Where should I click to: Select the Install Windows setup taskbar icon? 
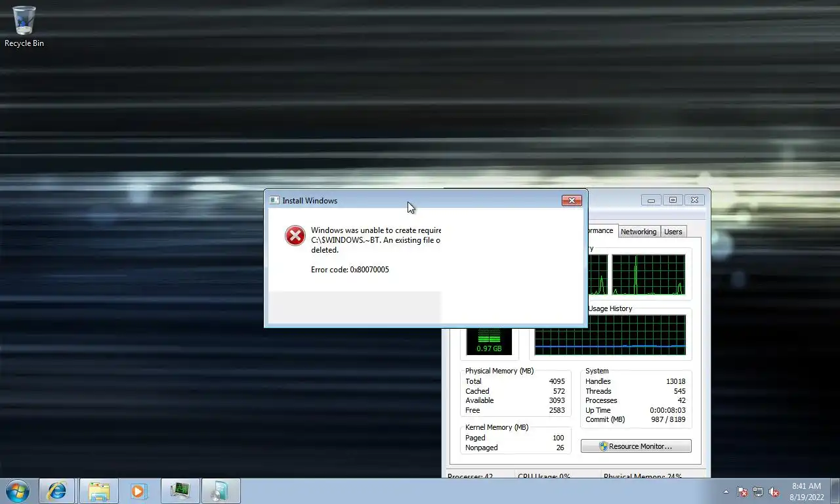(x=220, y=491)
